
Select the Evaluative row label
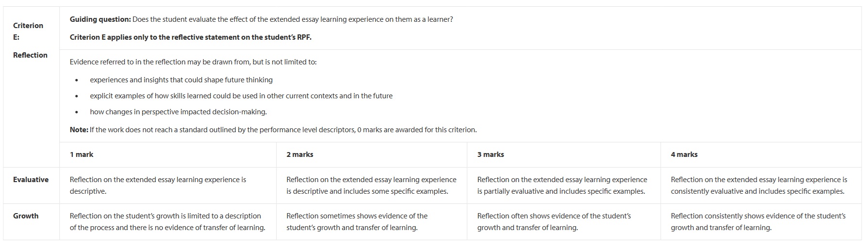(x=31, y=180)
